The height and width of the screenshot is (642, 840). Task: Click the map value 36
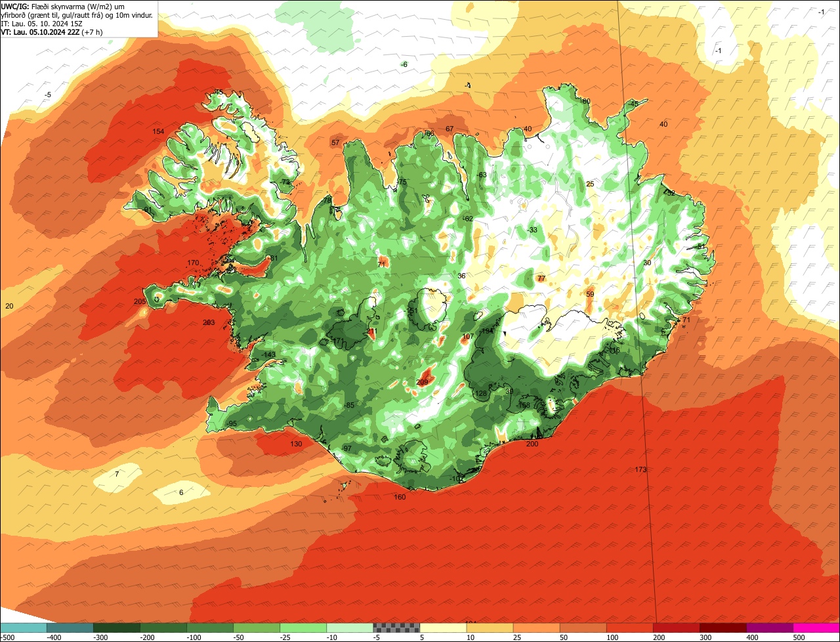pyautogui.click(x=461, y=276)
